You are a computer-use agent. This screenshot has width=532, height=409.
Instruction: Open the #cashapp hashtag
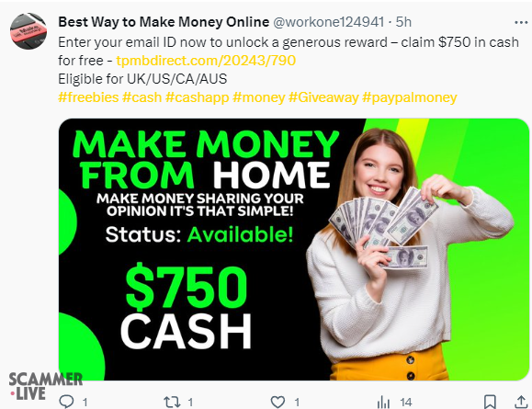click(198, 97)
